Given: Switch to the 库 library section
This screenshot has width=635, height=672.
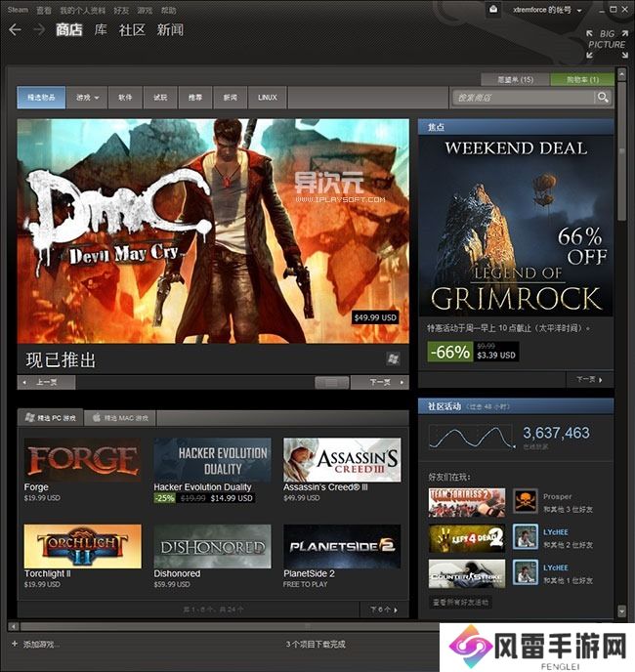Looking at the screenshot, I should (101, 29).
